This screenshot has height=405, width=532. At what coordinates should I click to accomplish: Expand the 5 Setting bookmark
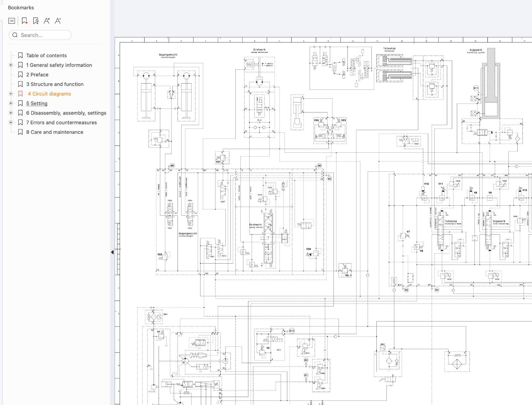tap(11, 103)
